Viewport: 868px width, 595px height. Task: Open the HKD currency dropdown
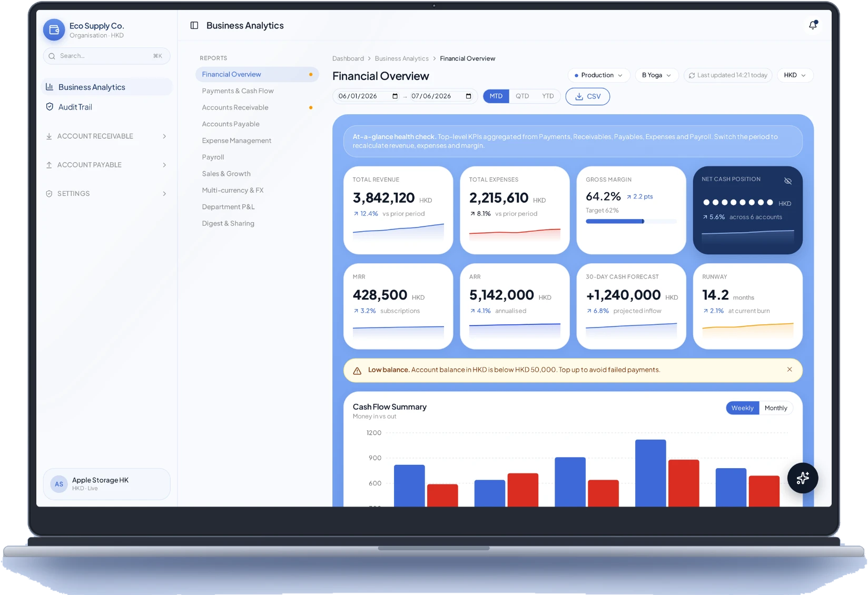[795, 75]
